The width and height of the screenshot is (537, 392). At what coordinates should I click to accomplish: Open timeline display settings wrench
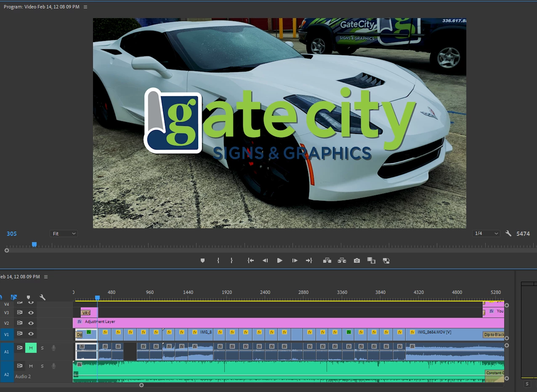pos(43,297)
